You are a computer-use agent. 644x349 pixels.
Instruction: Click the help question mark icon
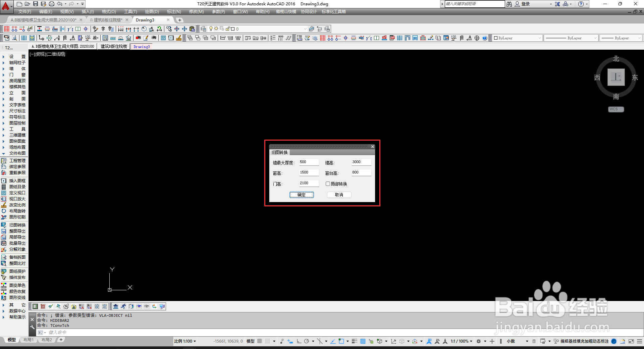pos(581,4)
